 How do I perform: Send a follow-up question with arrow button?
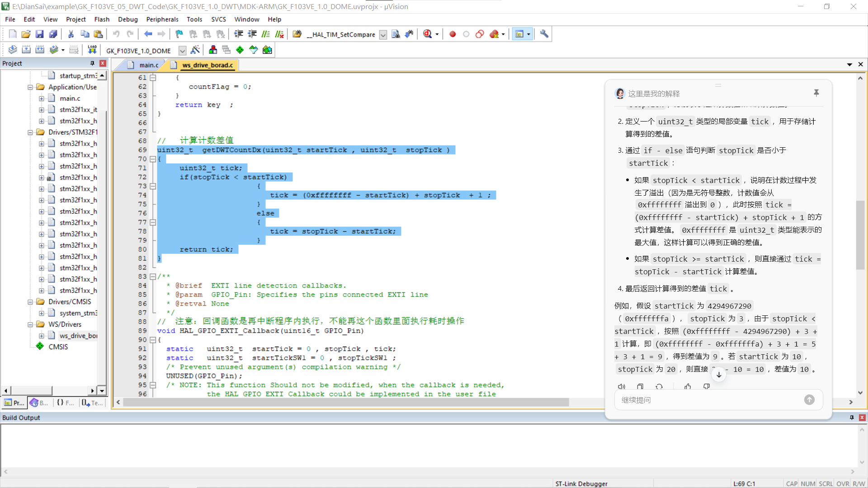[x=809, y=399]
